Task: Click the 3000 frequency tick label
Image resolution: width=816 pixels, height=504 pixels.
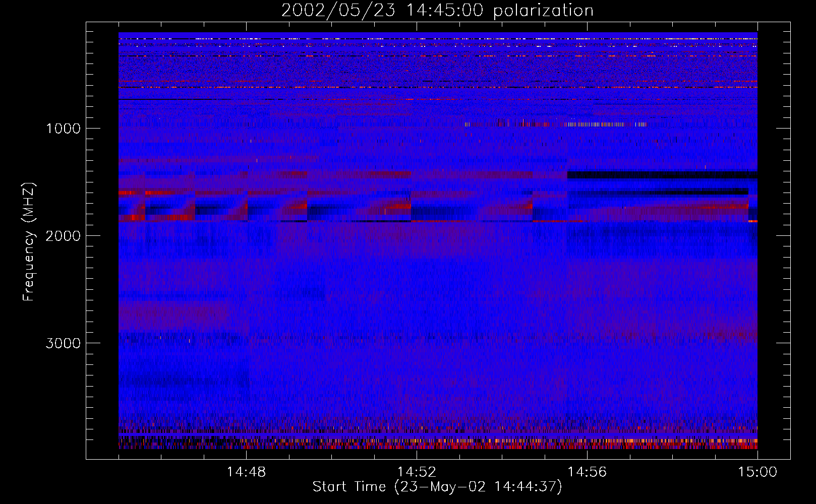Action: tap(63, 343)
